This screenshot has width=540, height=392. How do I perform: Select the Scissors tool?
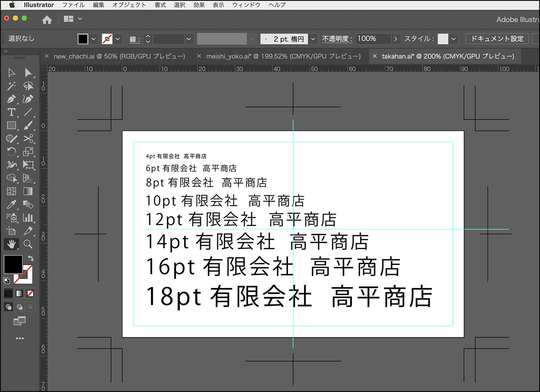(28, 139)
